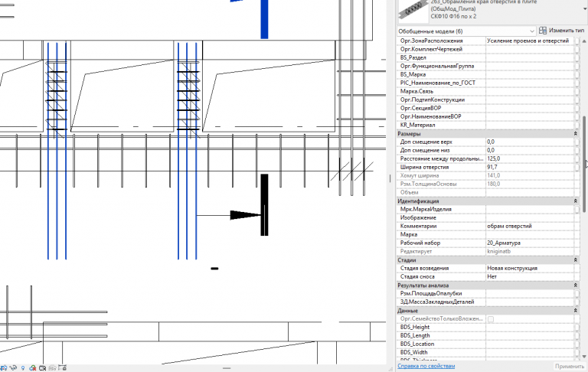Click the greyed Хомут ширина row
Screen dimensions: 588x372
coord(488,175)
